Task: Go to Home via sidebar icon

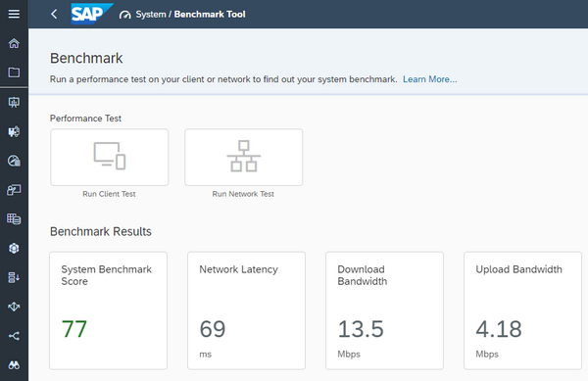Action: [x=14, y=43]
